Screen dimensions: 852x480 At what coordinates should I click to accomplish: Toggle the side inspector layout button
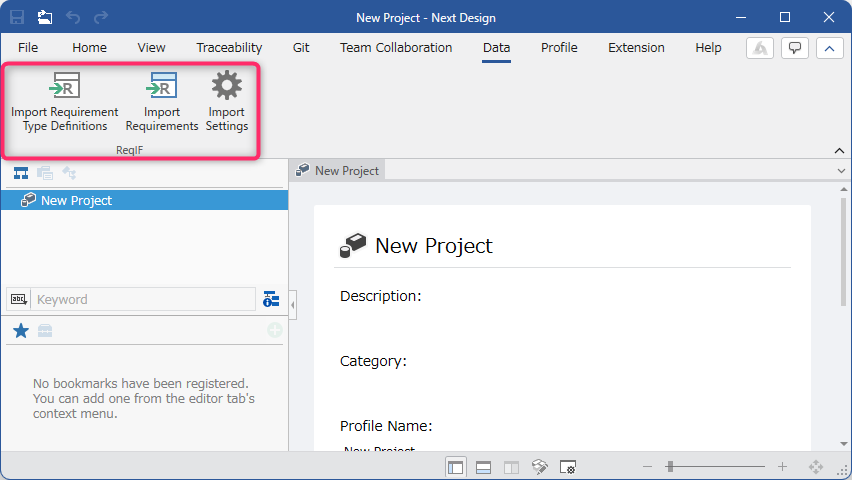click(x=511, y=467)
